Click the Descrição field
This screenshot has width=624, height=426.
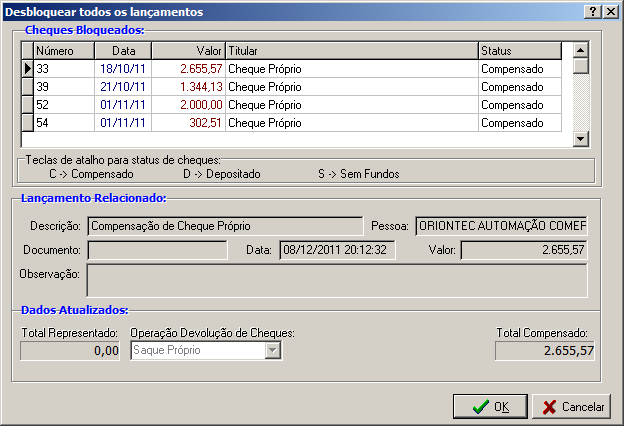click(225, 225)
